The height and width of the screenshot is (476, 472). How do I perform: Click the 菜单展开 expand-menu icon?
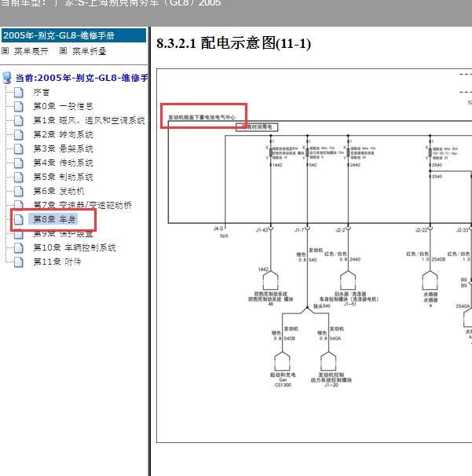coord(5,51)
